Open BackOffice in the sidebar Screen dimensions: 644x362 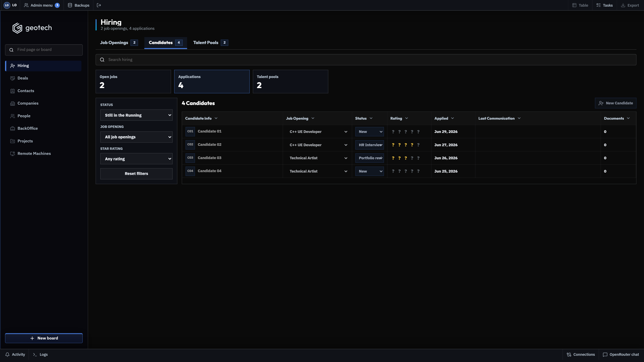43,129
